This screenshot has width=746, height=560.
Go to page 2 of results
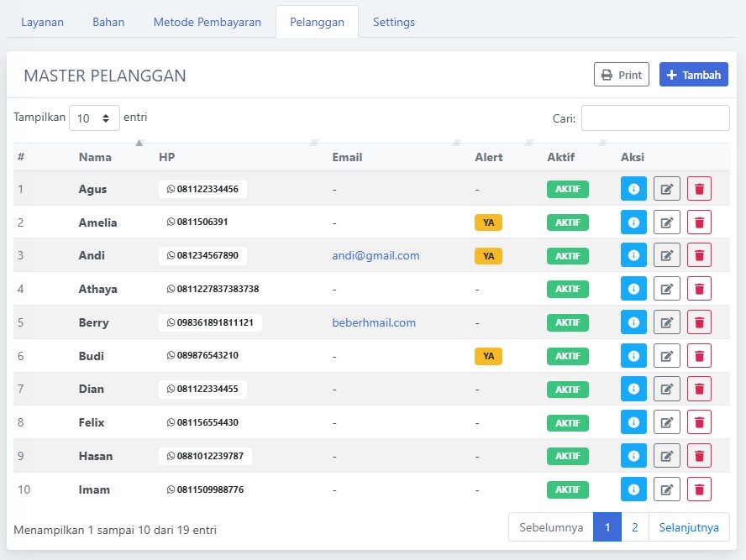635,527
